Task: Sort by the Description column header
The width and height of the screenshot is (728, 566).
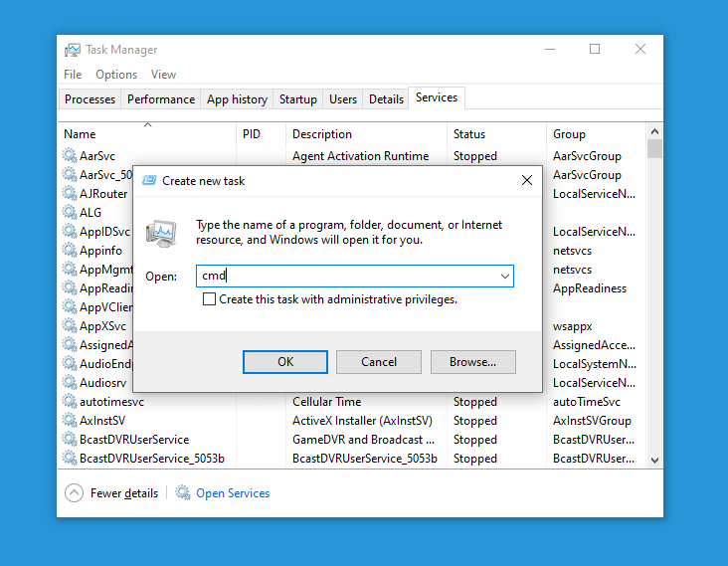Action: click(366, 133)
